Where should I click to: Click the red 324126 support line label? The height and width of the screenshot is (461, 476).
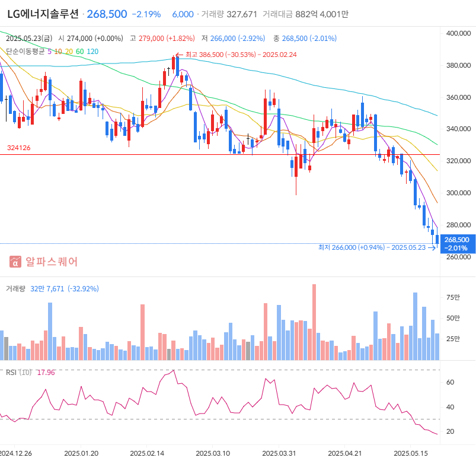point(19,148)
